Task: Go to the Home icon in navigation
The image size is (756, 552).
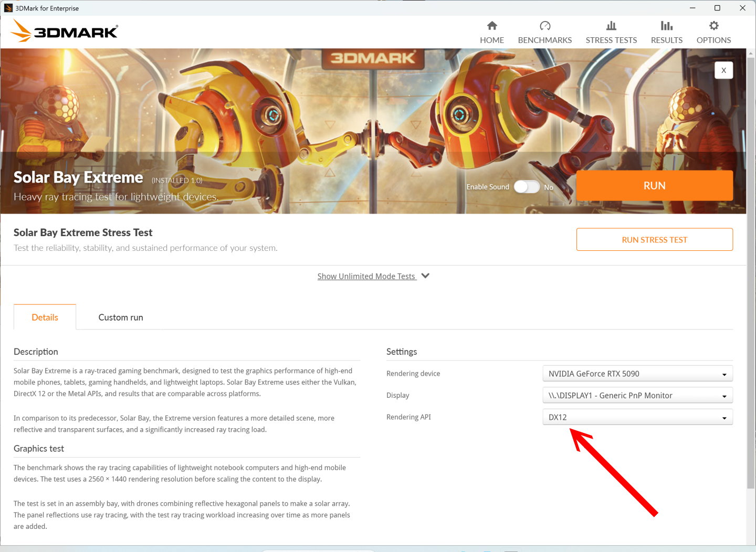Action: coord(492,26)
